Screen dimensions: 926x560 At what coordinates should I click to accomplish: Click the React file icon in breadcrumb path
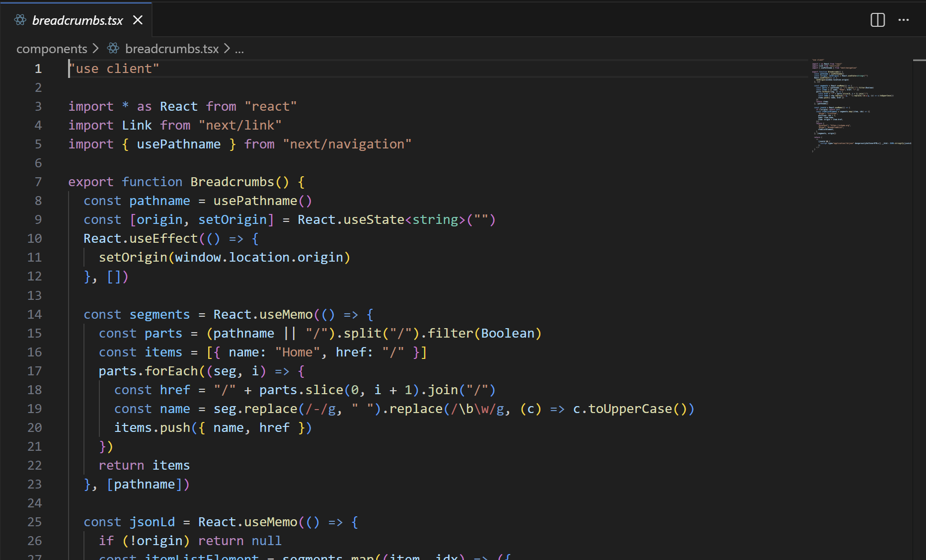(x=113, y=48)
